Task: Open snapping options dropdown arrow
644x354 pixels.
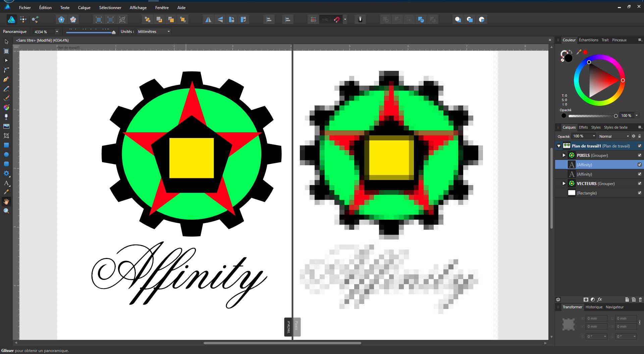Action: point(345,19)
